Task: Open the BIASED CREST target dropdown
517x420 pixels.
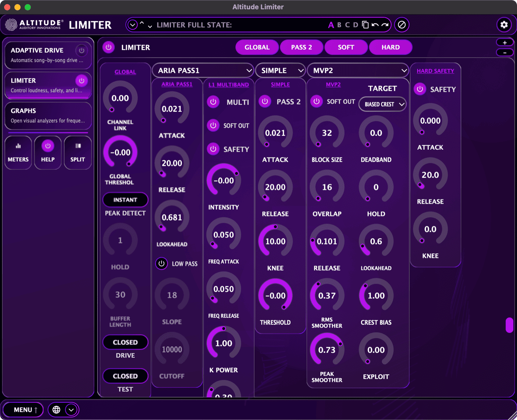Action: (383, 104)
